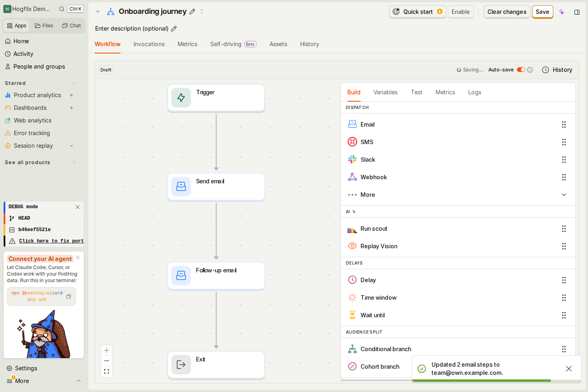Fit workflow canvas to view
The image size is (588, 392).
(107, 372)
